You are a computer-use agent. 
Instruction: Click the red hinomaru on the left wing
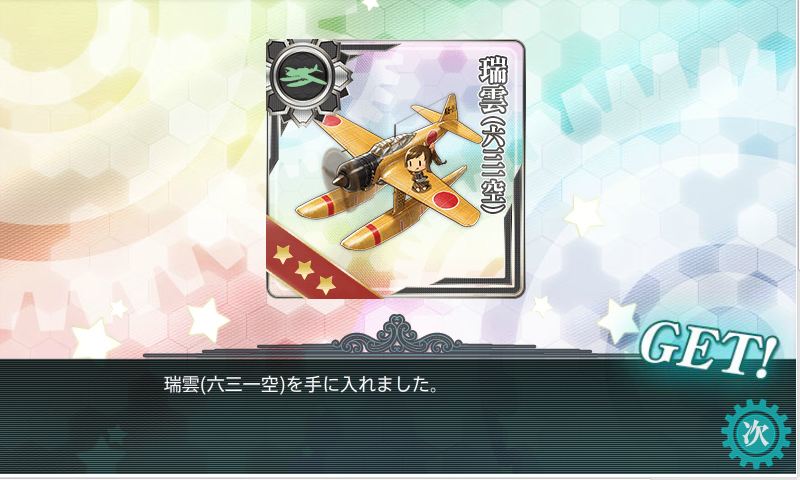pos(333,121)
